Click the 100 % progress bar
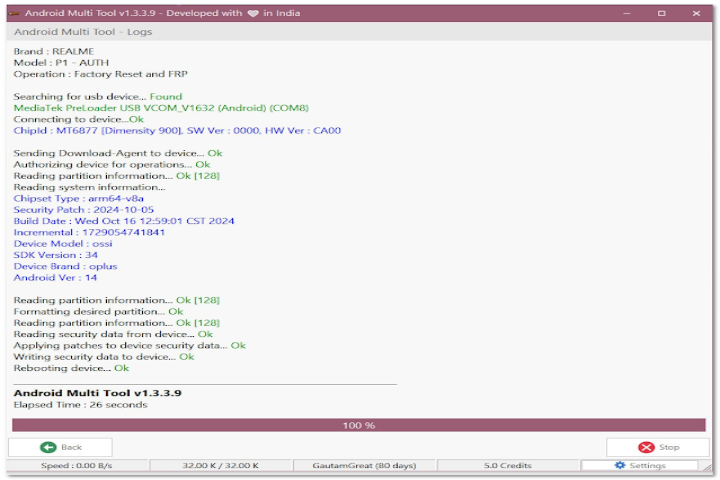This screenshot has width=720, height=480. (359, 425)
